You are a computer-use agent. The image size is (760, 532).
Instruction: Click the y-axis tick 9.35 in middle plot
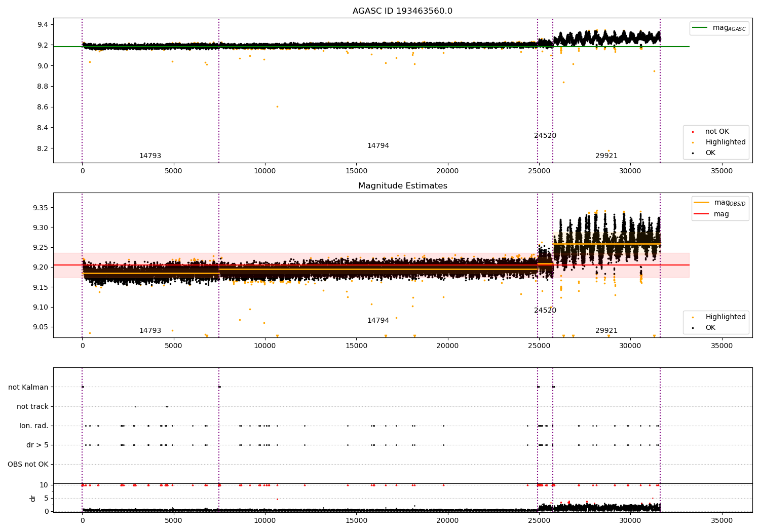tap(41, 208)
